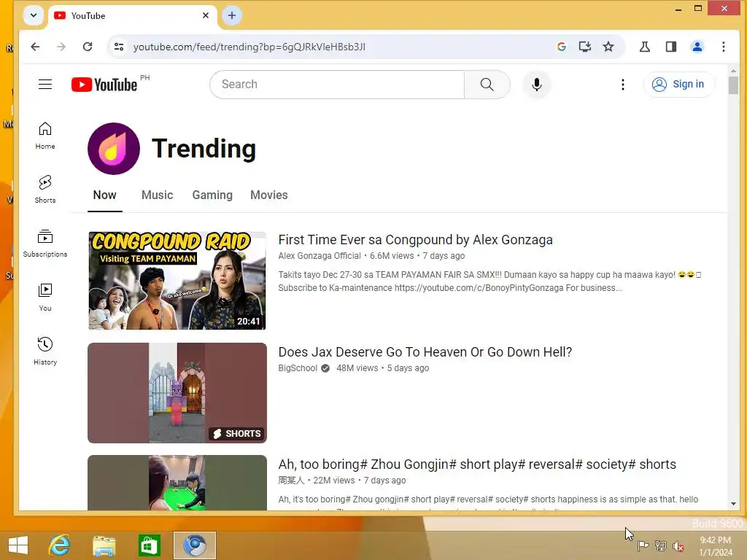Click the scrollbar up arrow
Viewport: 747px width, 560px height.
point(733,71)
